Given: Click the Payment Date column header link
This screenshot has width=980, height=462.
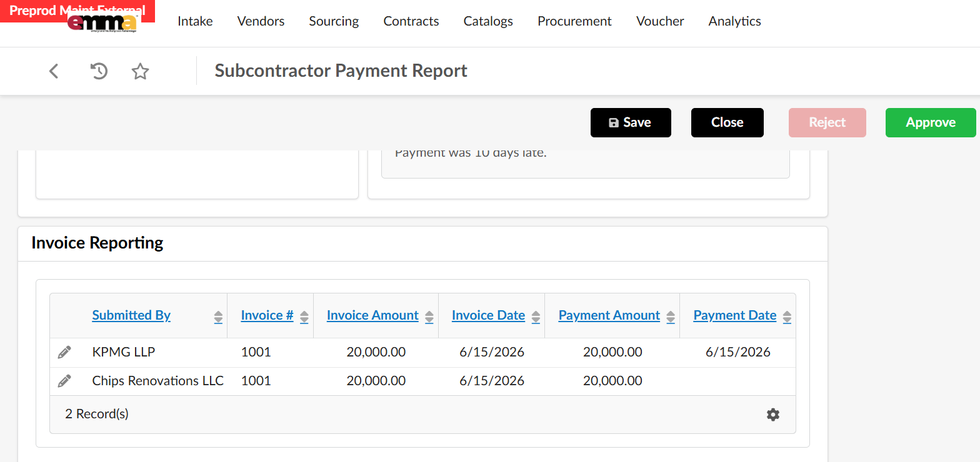Looking at the screenshot, I should [x=735, y=315].
